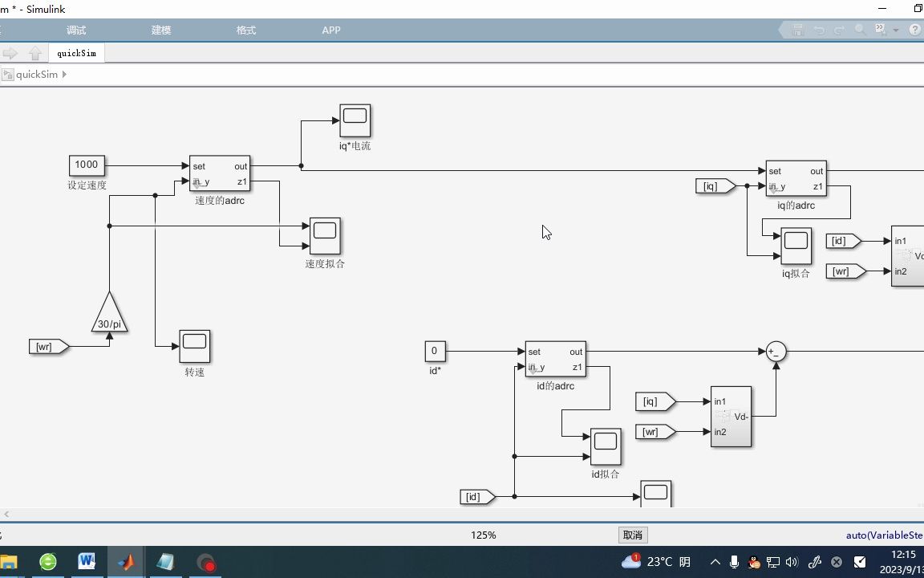Switch to the APP ribbon tab
The height and width of the screenshot is (578, 924).
click(331, 30)
